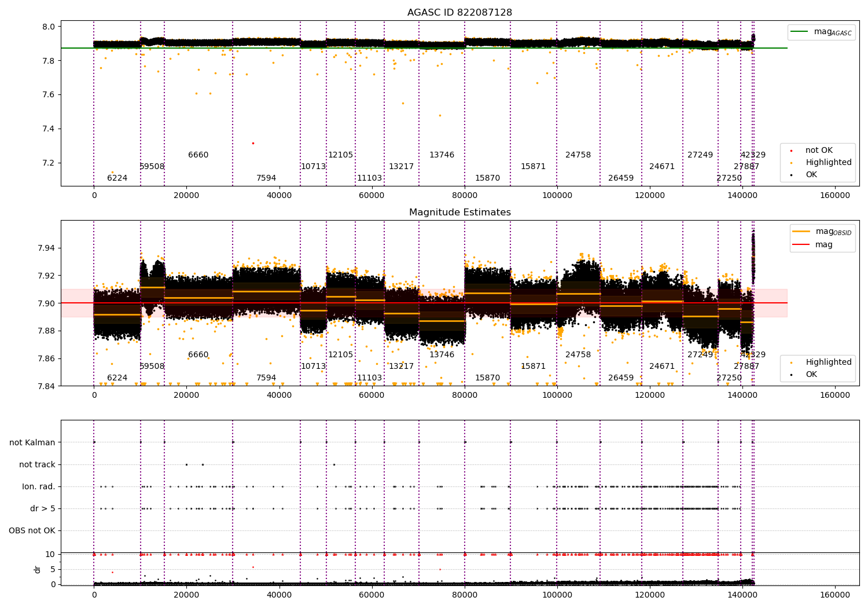Click the 8.0 y-tick label on top plot

pos(49,27)
